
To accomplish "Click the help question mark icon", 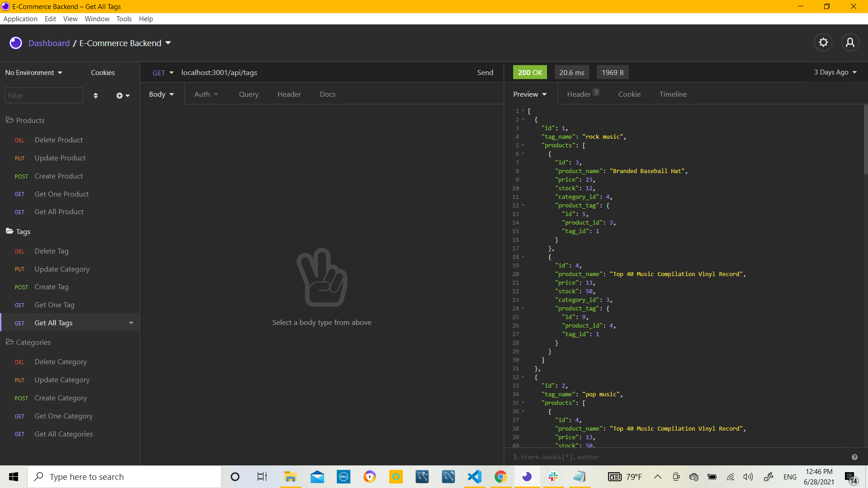I will pos(854,457).
